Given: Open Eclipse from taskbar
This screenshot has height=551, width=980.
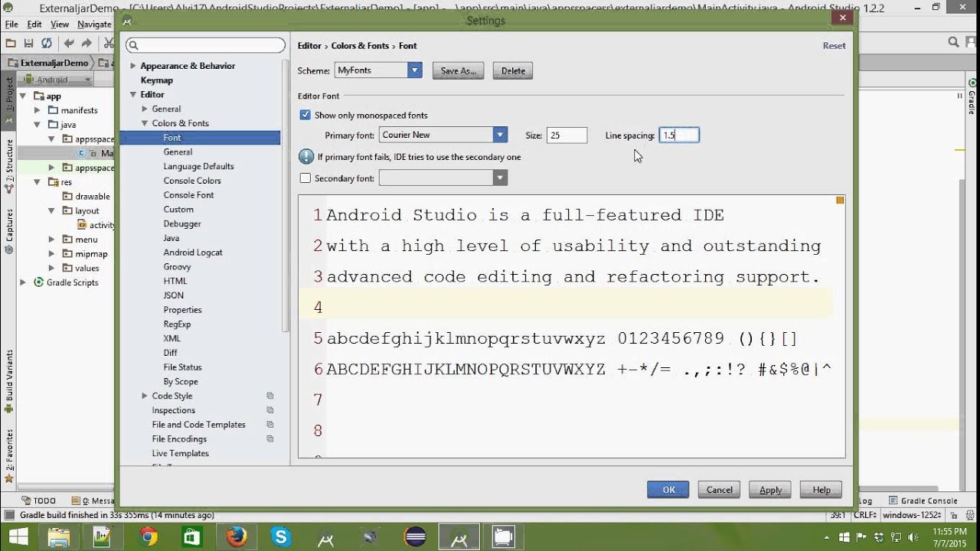Looking at the screenshot, I should (416, 537).
